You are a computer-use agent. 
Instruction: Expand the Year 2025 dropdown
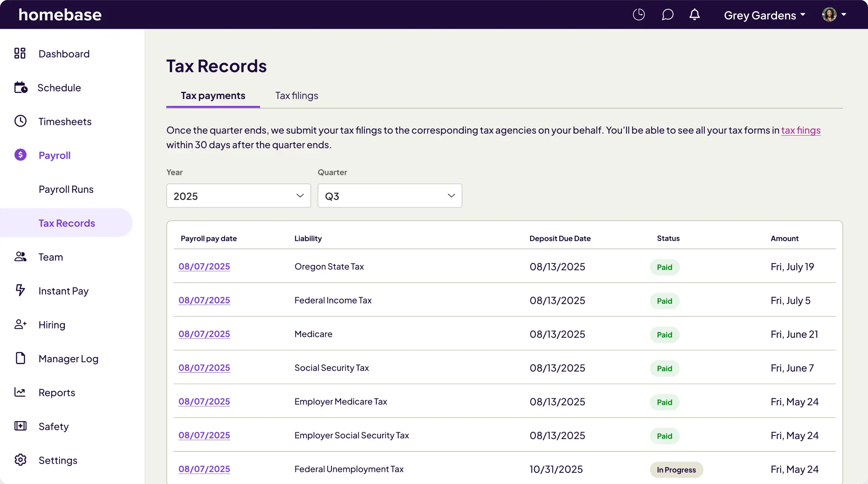pos(238,196)
